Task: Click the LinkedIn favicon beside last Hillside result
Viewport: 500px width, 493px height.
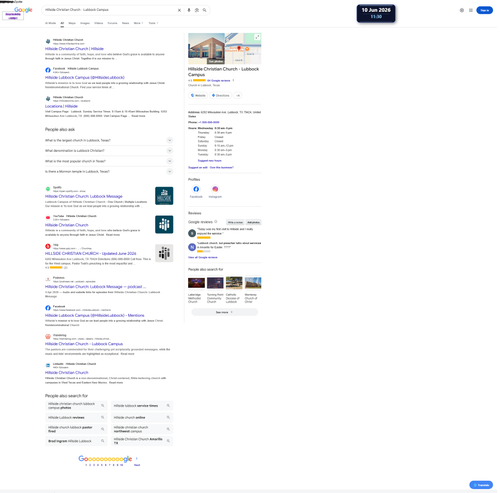Action: pos(48,365)
